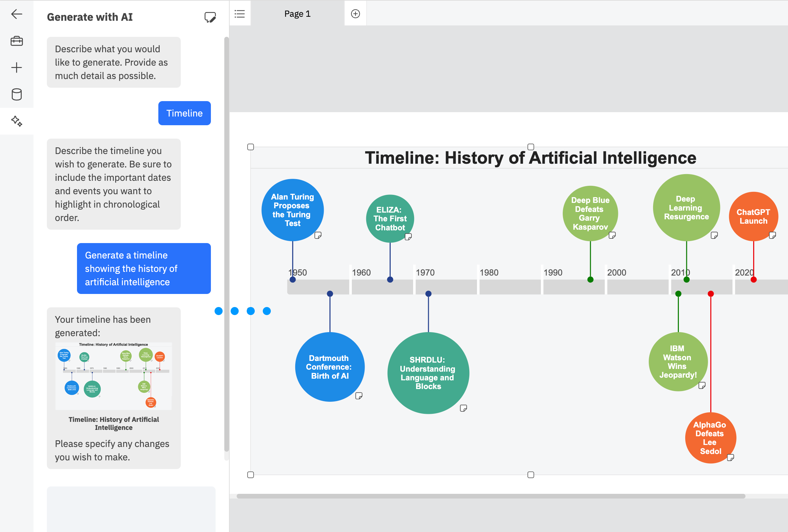Screen dimensions: 788x532
Task: Click the canvas horizontal scrollbar
Action: [x=491, y=496]
